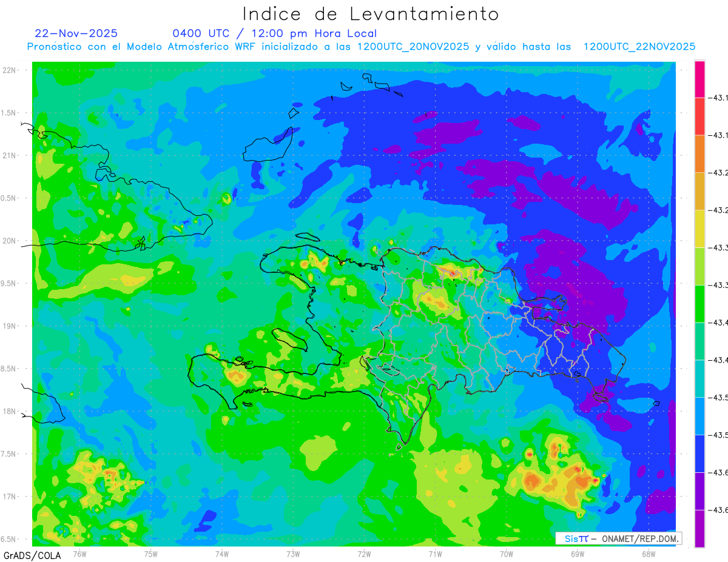
Task: Click the '69W' longitude label
Action: (x=578, y=554)
